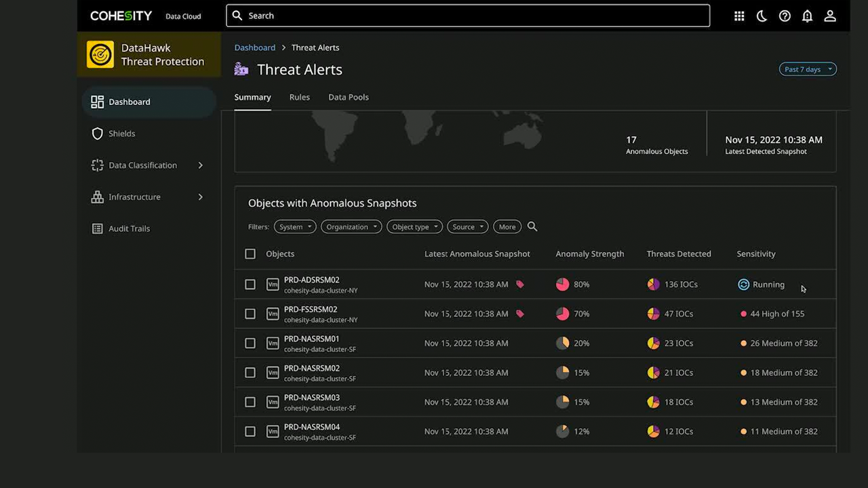Click the 12% anomaly strength pie

click(562, 431)
